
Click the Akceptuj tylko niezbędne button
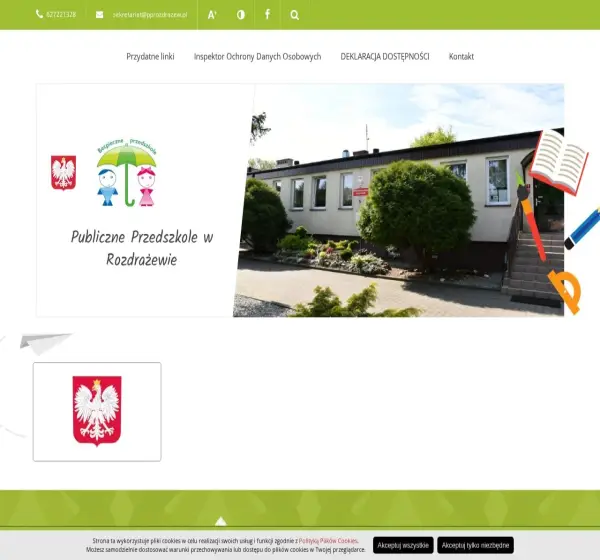[x=475, y=545]
